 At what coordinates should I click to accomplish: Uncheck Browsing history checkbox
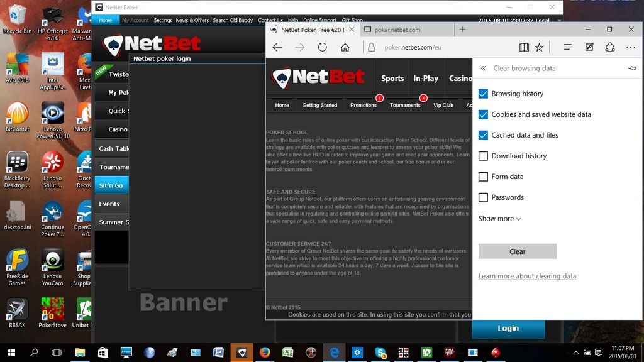[x=483, y=94]
